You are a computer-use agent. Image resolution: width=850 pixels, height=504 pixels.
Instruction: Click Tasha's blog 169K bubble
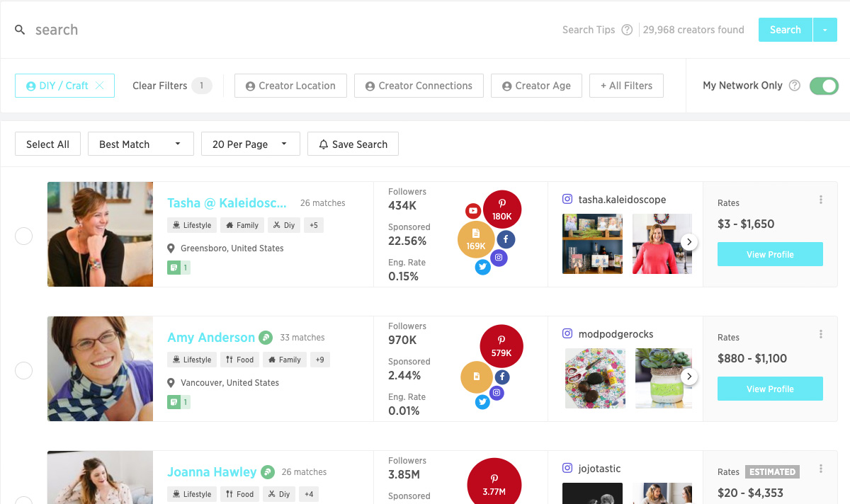pyautogui.click(x=476, y=239)
